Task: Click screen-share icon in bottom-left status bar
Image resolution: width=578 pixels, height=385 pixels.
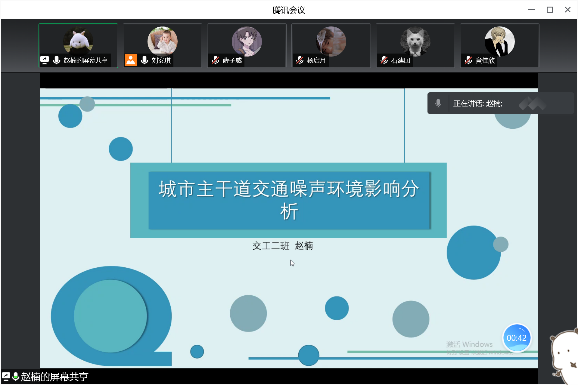Action: coord(6,377)
